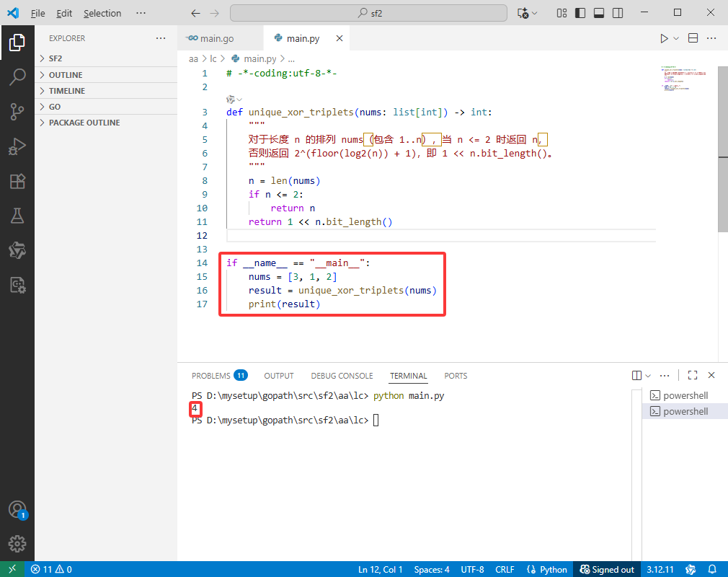Split the terminal with split icon
The image size is (728, 577).
636,375
